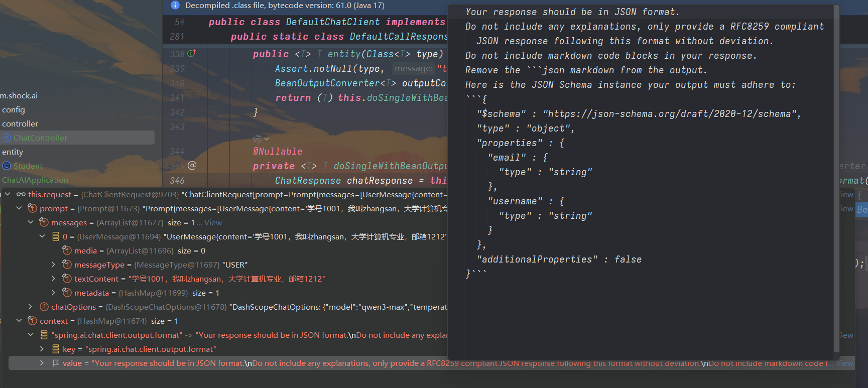
Task: Click the watch glasses icon beside this.request
Action: [21, 194]
